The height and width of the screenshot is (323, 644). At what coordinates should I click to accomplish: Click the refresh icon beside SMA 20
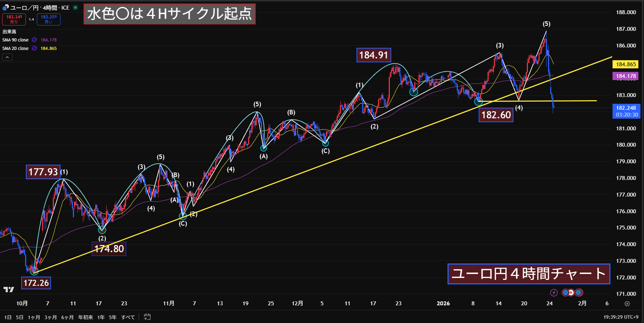click(34, 49)
